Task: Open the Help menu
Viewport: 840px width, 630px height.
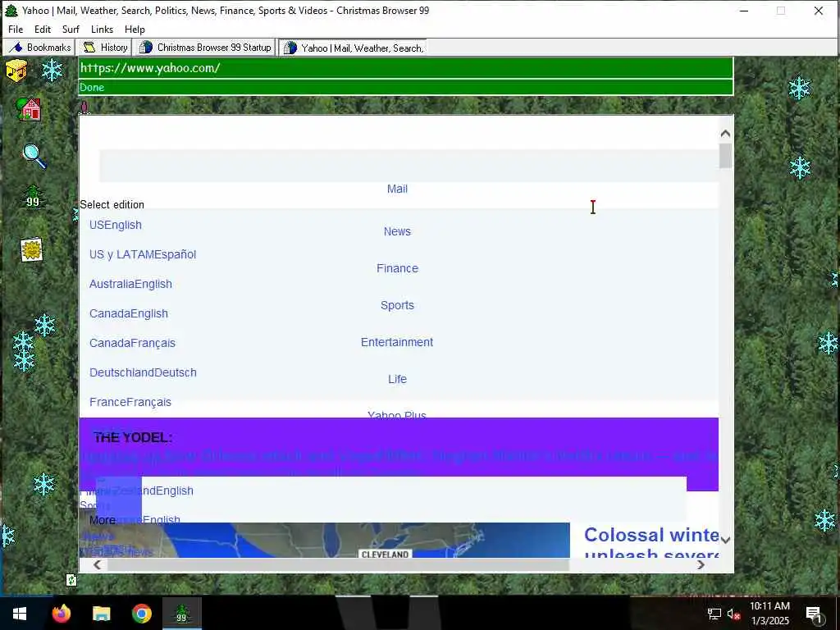Action: (135, 30)
